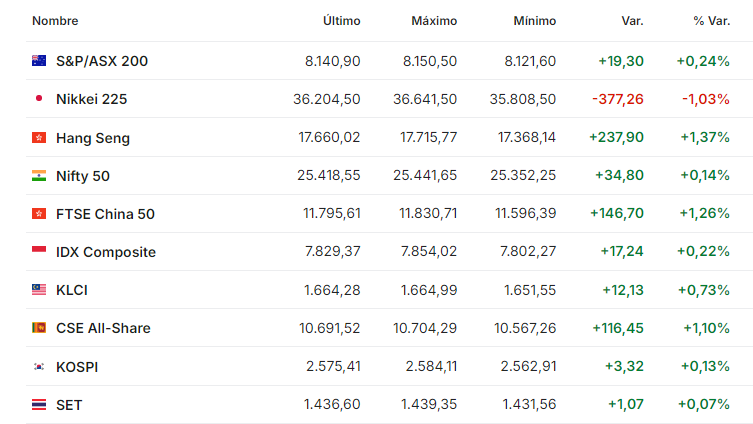
Task: Sort by the Nombre column header
Action: point(55,21)
